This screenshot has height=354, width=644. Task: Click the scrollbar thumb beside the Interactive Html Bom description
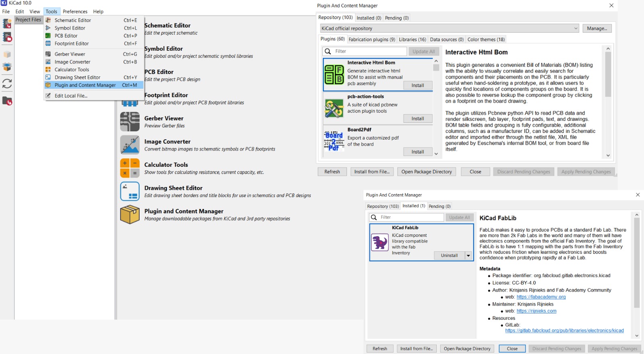pyautogui.click(x=608, y=75)
